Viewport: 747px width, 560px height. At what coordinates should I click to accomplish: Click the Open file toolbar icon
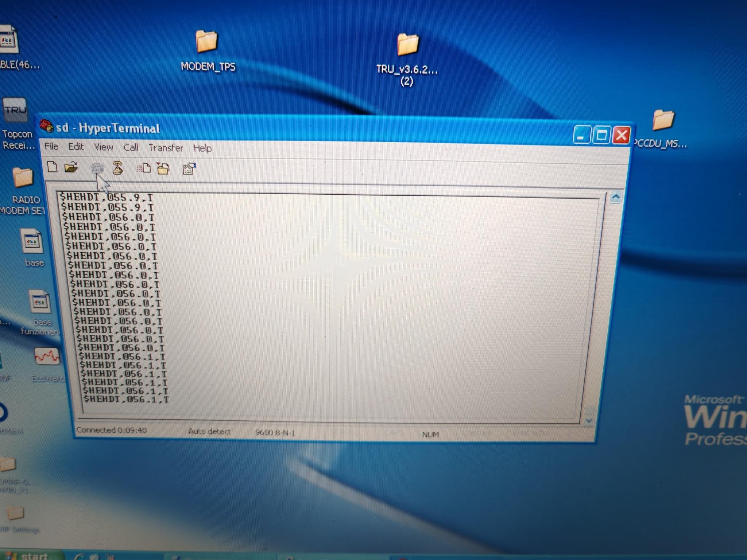pos(71,167)
